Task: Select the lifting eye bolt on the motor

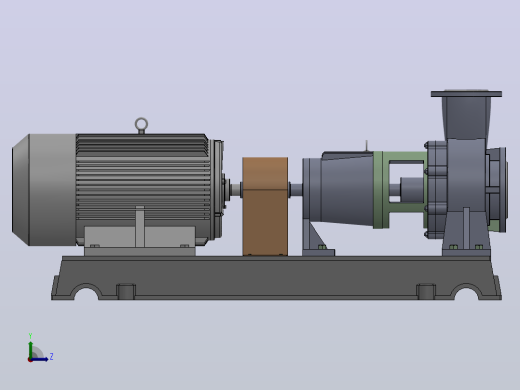Action: tap(141, 125)
